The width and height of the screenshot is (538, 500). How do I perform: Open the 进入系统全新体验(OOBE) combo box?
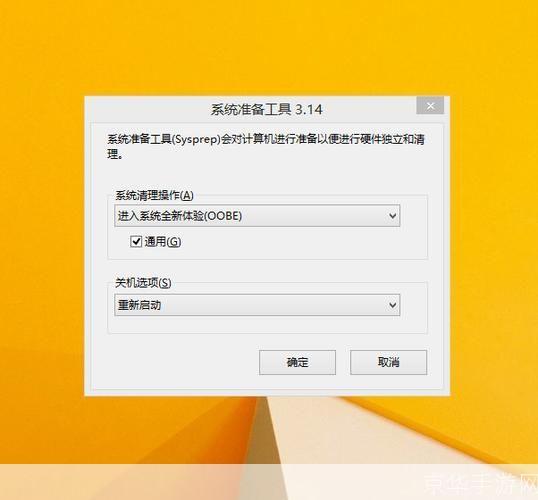257,216
